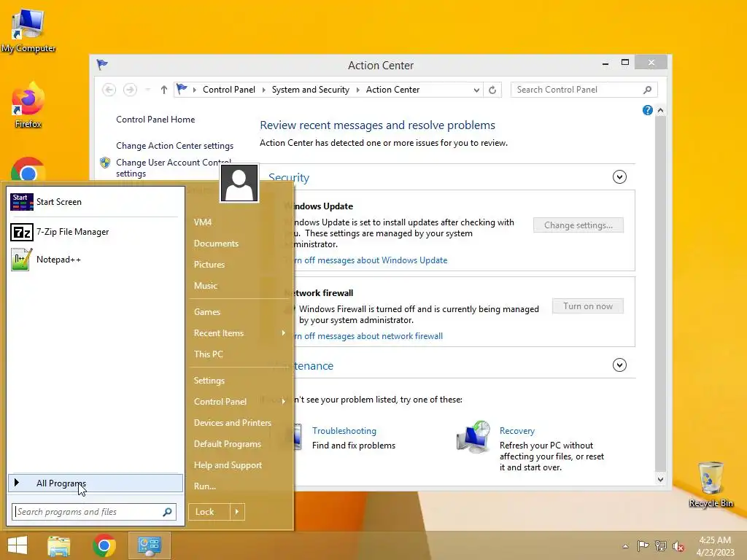This screenshot has width=747, height=560.
Task: Open Chrome from the taskbar
Action: tap(104, 545)
